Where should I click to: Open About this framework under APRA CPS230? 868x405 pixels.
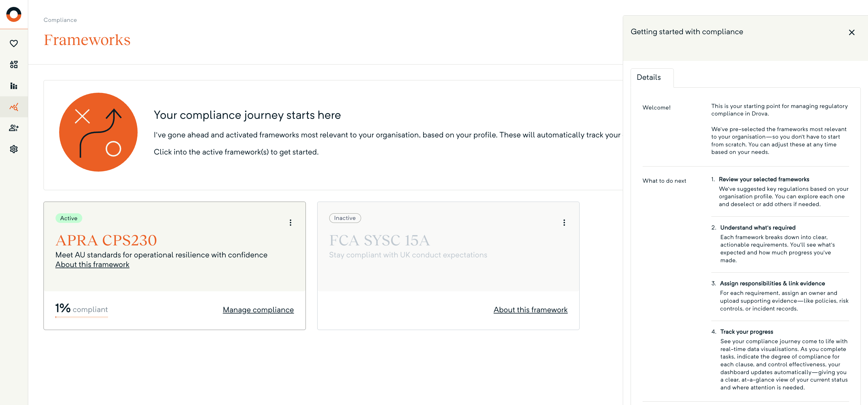(x=92, y=265)
